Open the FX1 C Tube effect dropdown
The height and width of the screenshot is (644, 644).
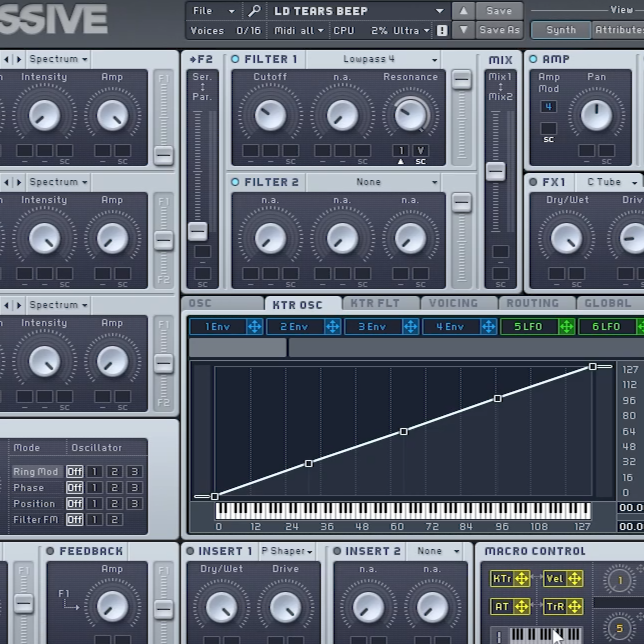pos(610,182)
